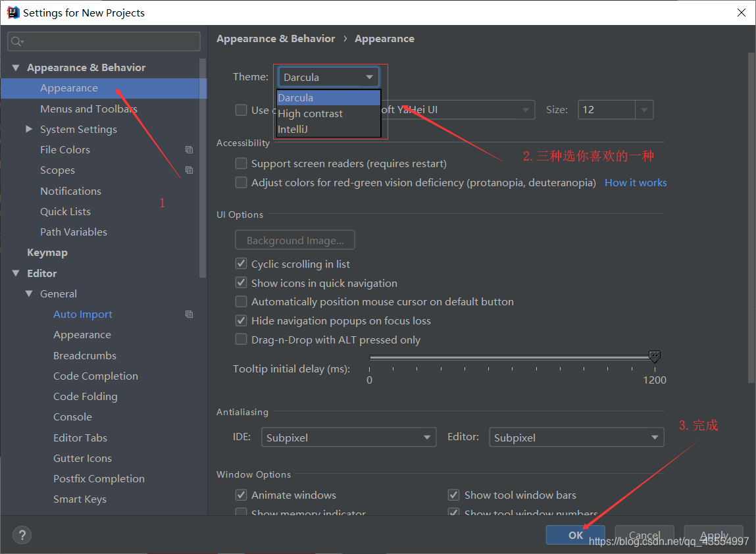Click the Tooltip initial delay slider handle

654,357
